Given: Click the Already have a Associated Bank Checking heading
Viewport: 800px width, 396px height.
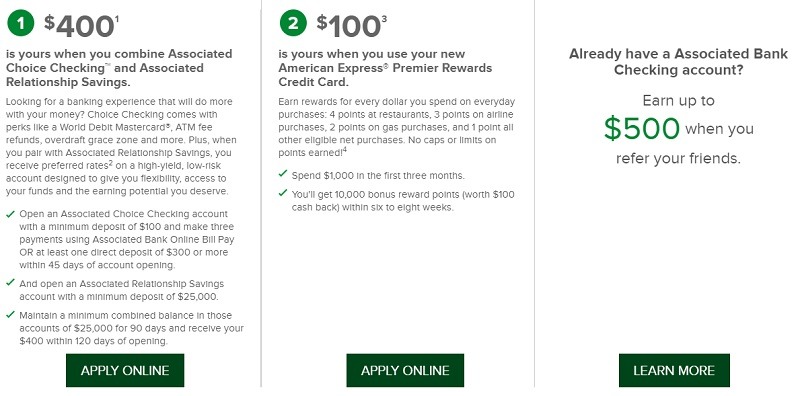Looking at the screenshot, I should pos(678,62).
